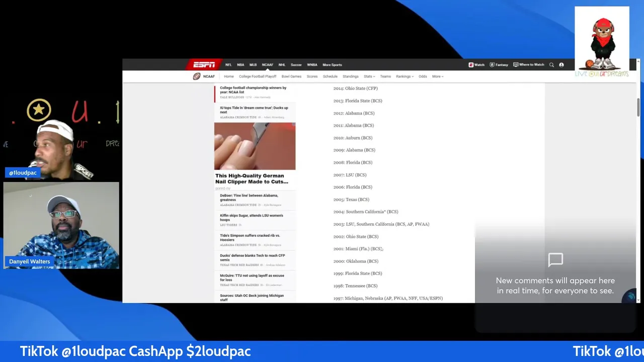Open 'Kiffin skips Sugar' article

252,217
